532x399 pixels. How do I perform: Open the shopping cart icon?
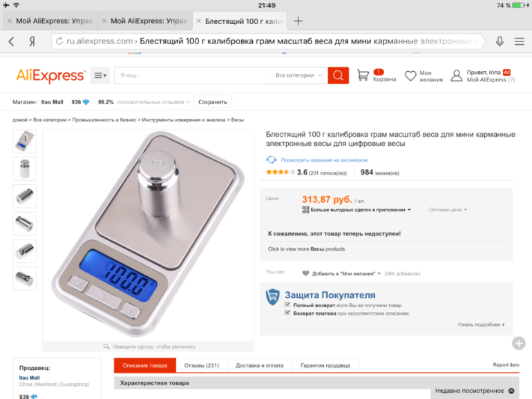[363, 75]
